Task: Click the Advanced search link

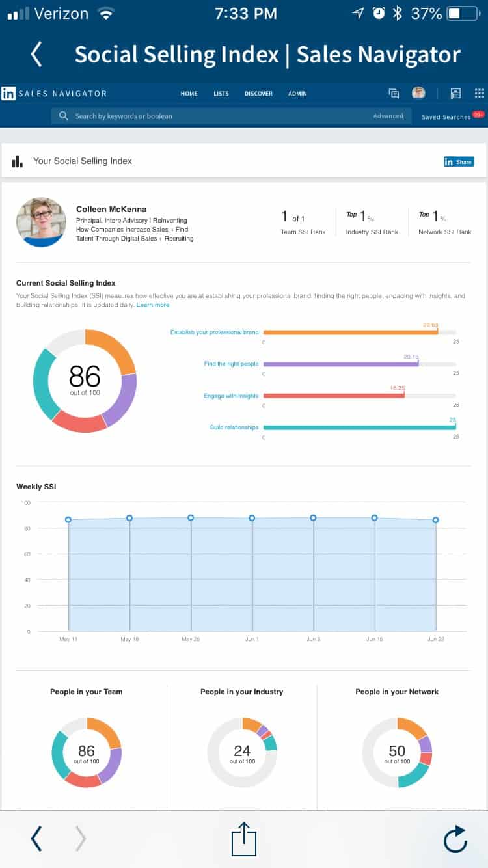Action: [x=388, y=116]
